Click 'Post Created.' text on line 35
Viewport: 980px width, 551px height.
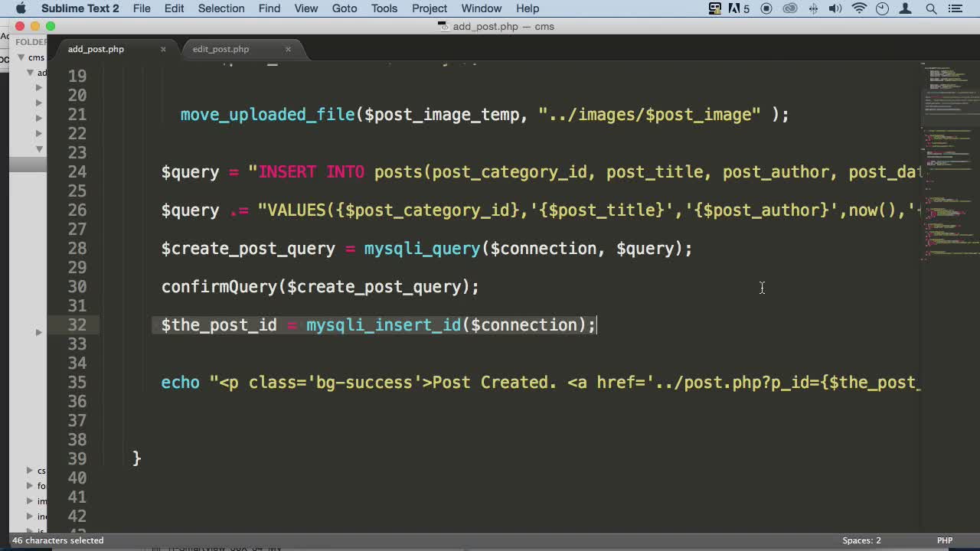coord(495,383)
